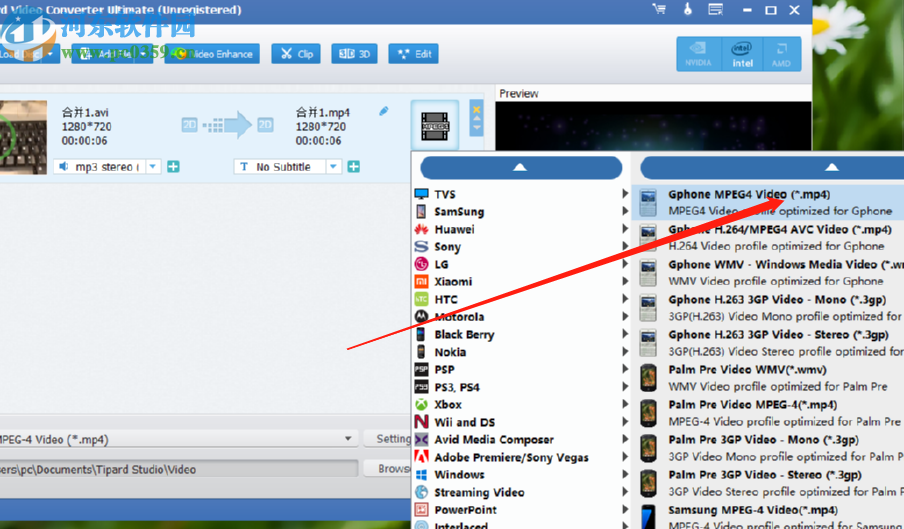This screenshot has height=529, width=904.
Task: Open the Video Enhance tool
Action: click(212, 54)
